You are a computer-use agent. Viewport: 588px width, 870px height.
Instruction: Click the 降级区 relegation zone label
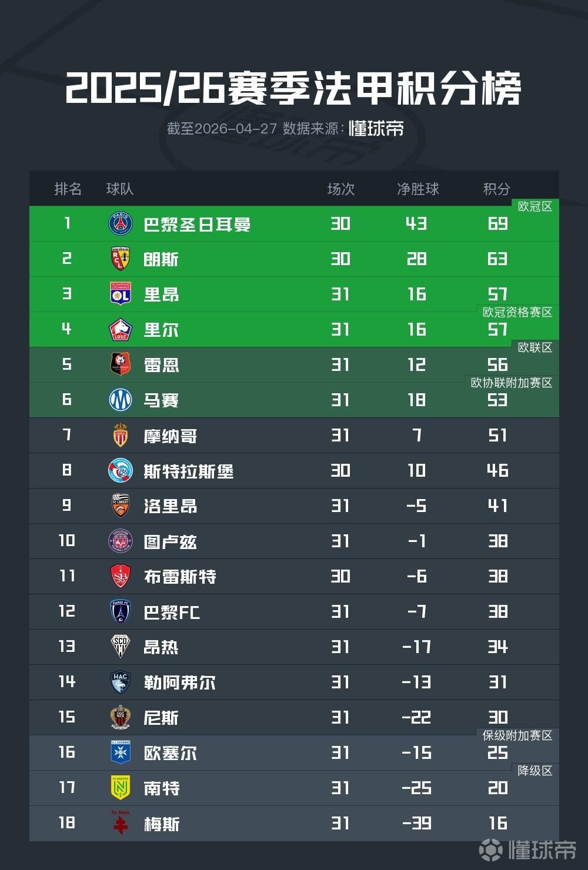[535, 771]
